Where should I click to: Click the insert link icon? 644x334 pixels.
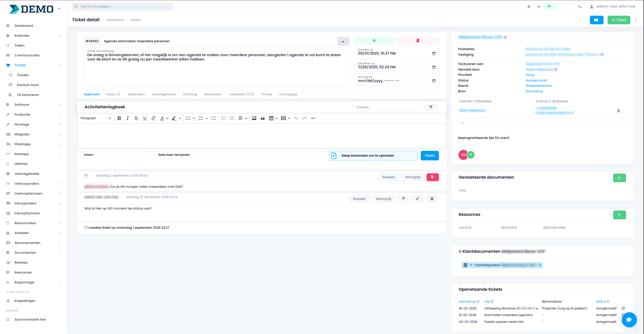153,118
